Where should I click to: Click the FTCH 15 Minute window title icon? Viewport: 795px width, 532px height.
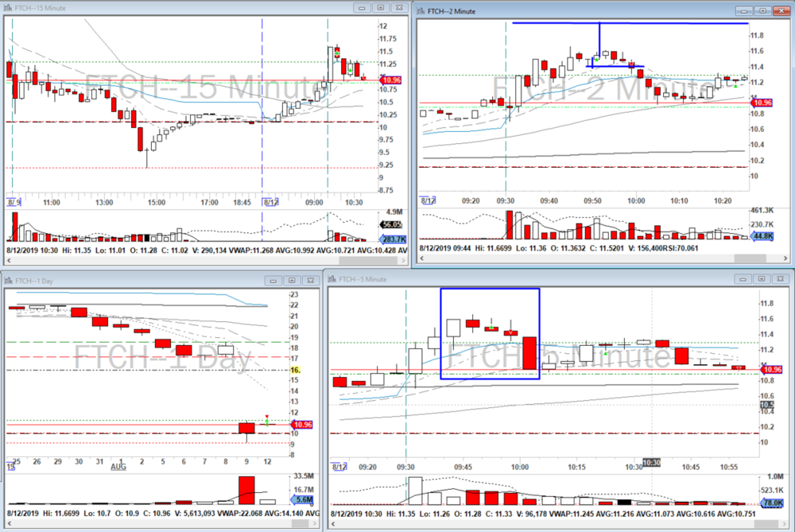(x=9, y=8)
